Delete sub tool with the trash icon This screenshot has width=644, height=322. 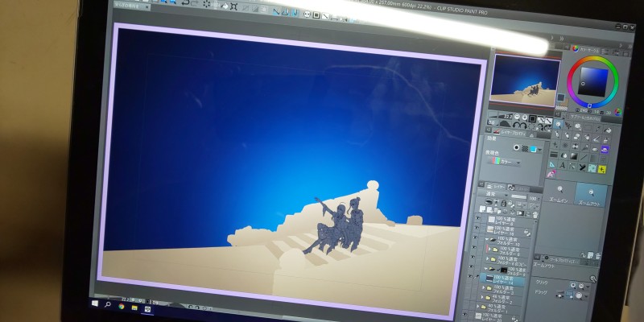598,255
